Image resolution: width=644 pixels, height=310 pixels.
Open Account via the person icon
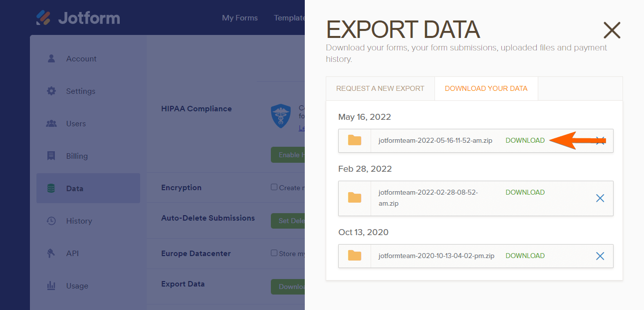point(51,58)
